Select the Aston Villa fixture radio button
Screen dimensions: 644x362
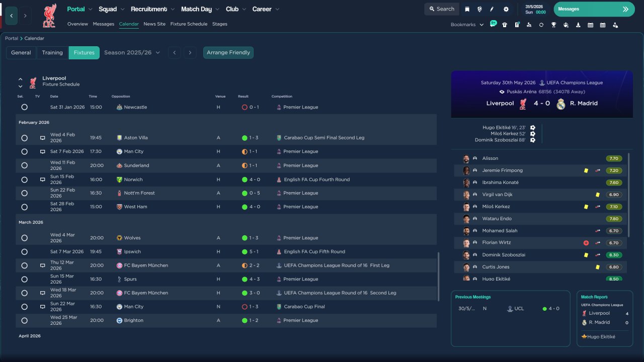click(24, 138)
